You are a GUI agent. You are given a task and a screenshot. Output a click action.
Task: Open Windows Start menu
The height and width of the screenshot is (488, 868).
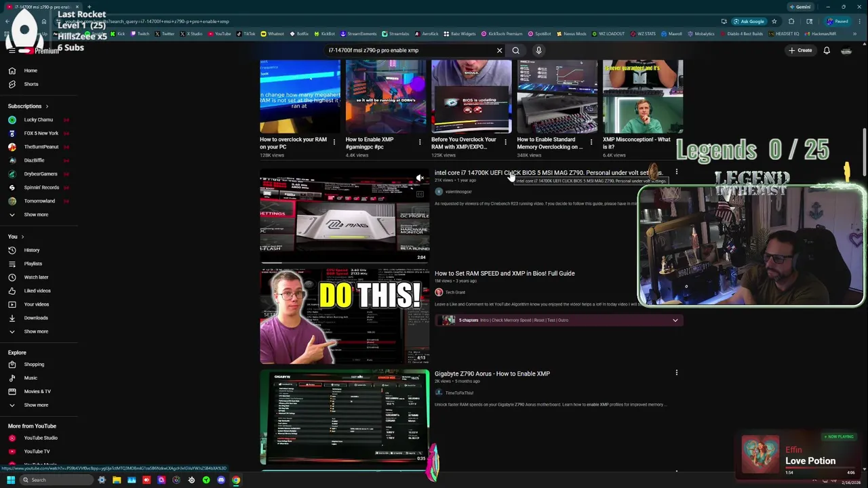[11, 480]
